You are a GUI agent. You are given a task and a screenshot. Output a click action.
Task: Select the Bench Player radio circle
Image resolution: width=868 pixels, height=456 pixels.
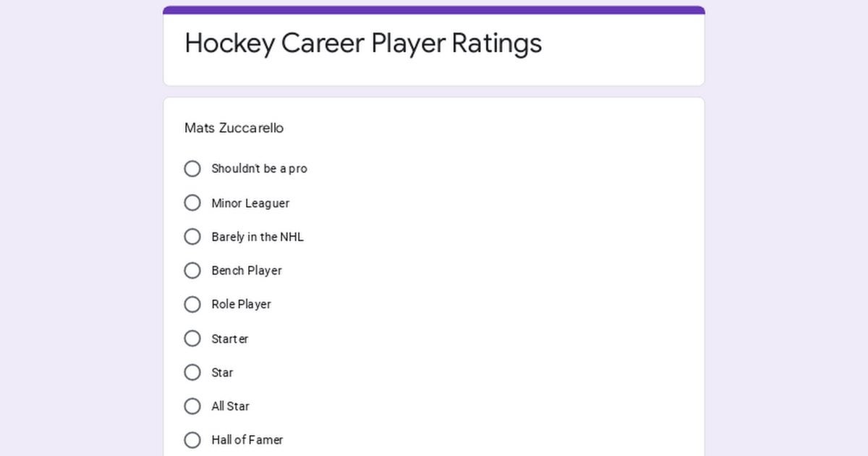pyautogui.click(x=192, y=271)
